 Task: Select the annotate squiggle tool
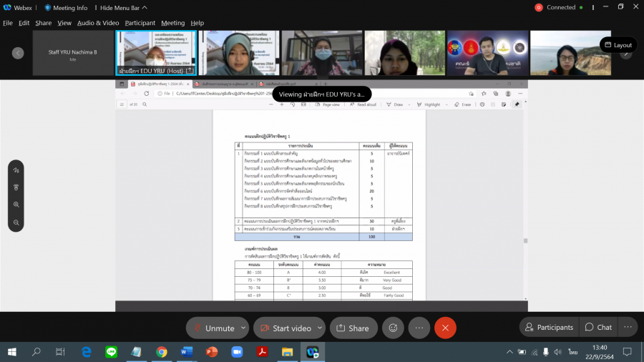pyautogui.click(x=16, y=170)
